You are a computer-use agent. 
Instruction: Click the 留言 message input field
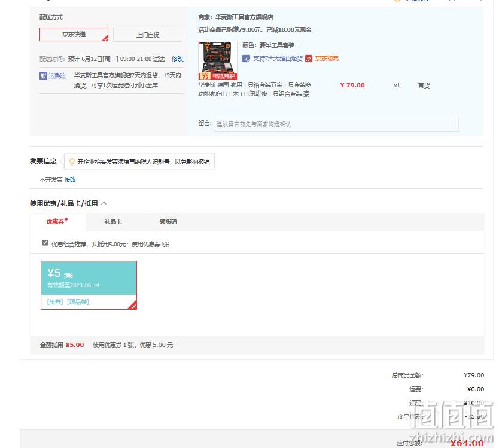[336, 124]
